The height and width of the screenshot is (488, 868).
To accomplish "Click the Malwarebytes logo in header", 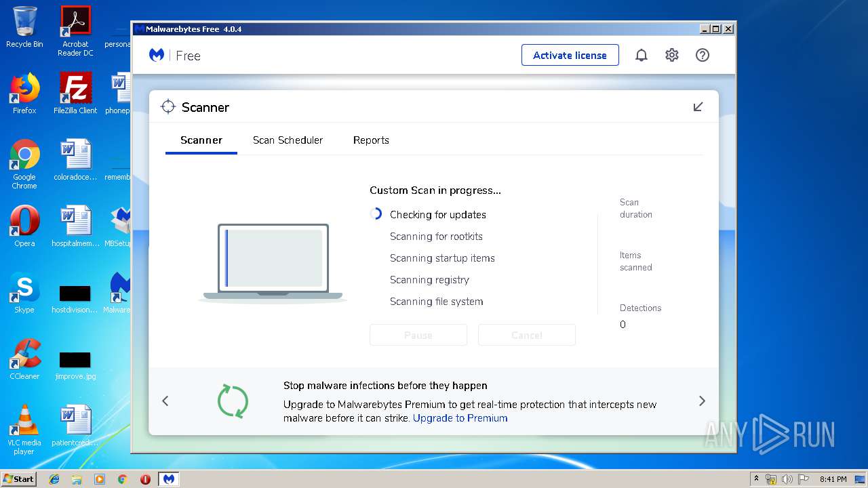I will 157,56.
